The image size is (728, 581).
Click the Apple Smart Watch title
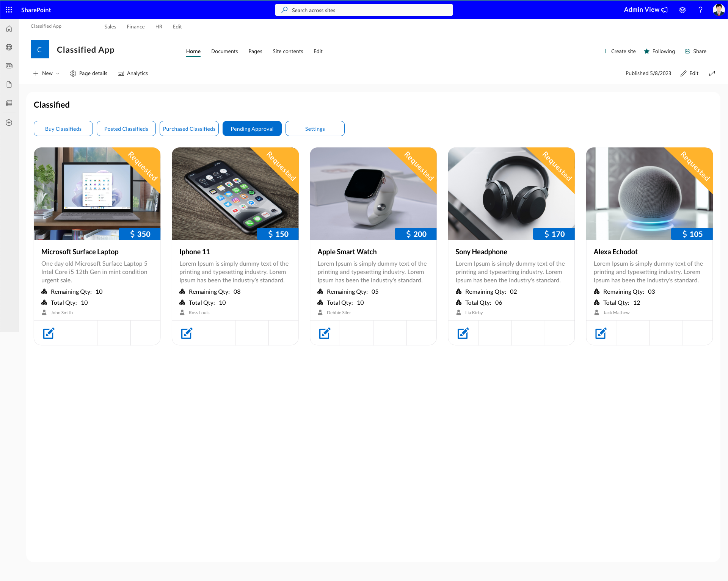pyautogui.click(x=347, y=252)
